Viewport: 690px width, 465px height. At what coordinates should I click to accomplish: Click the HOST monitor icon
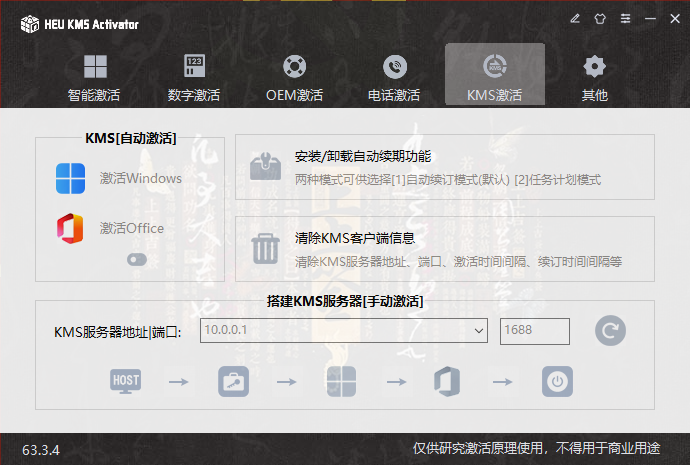[x=125, y=381]
